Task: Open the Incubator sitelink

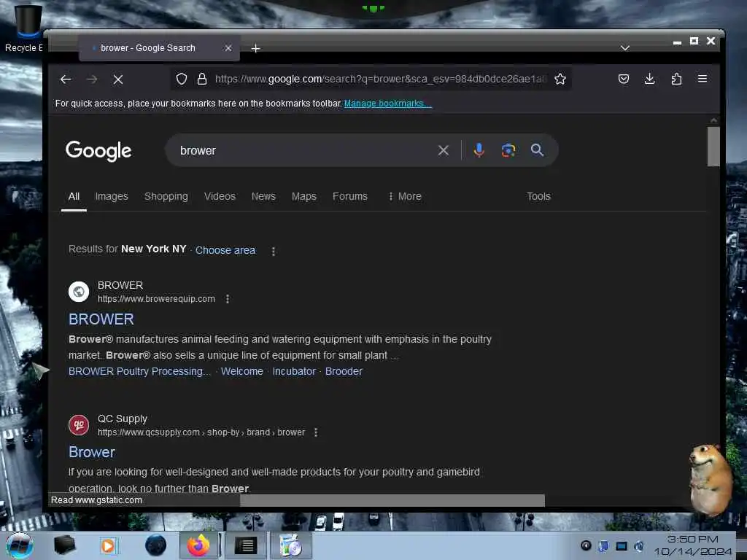Action: tap(294, 371)
